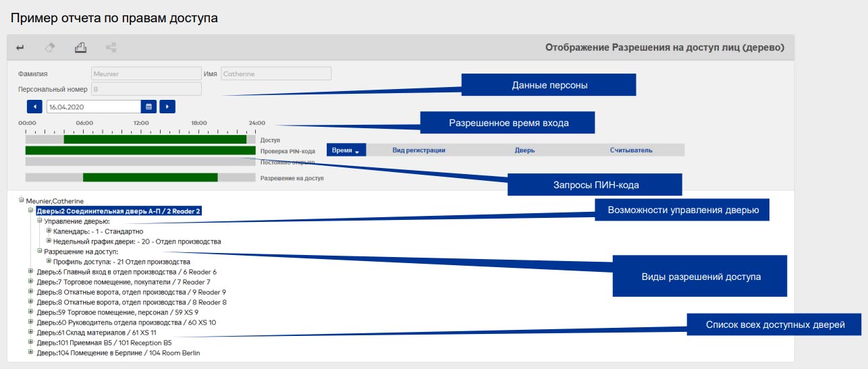Viewport: 868px width, 369px height.
Task: Click the tree structure toolbar icon
Action: click(x=111, y=48)
